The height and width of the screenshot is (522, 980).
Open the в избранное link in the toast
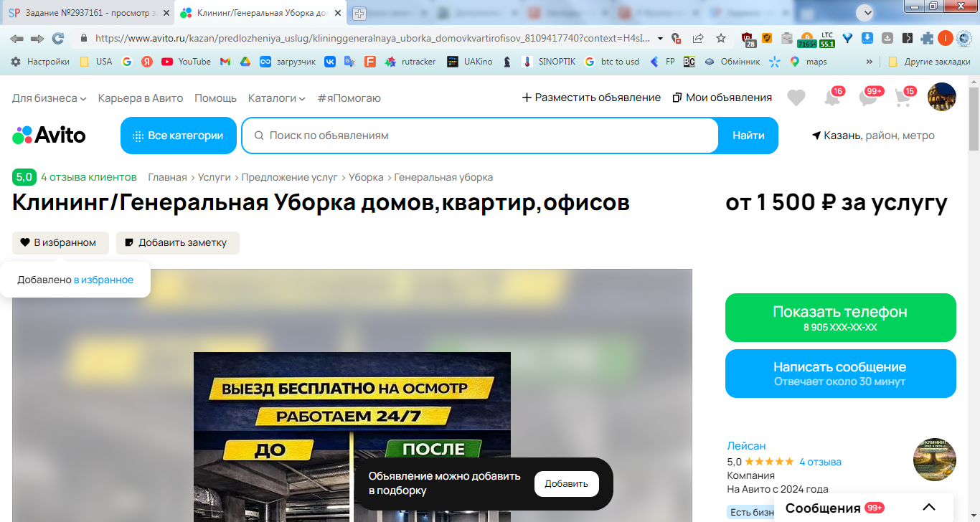coord(103,280)
